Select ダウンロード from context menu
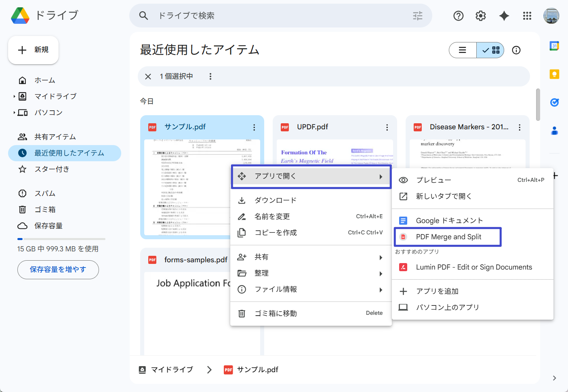The width and height of the screenshot is (568, 392). pos(311,200)
